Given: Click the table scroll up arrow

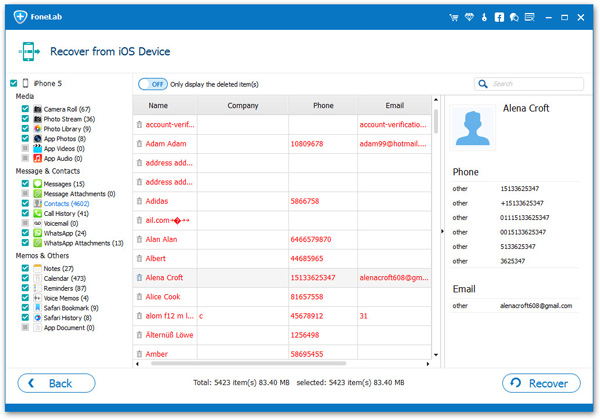Looking at the screenshot, I should tap(435, 100).
